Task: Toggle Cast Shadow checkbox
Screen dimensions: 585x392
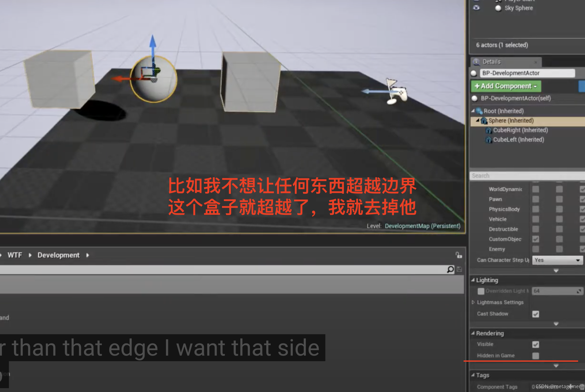Action: (x=535, y=314)
